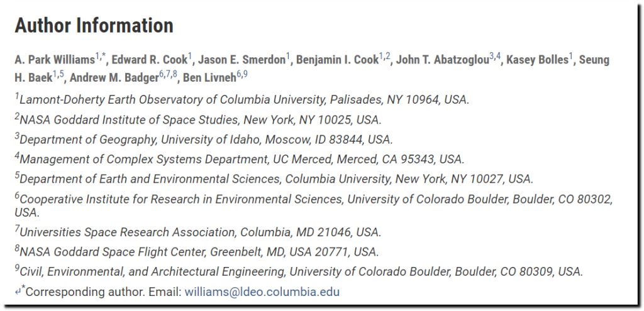This screenshot has height=311, width=644.
Task: Click the return arrow icon before Corresponding author
Action: 18,292
